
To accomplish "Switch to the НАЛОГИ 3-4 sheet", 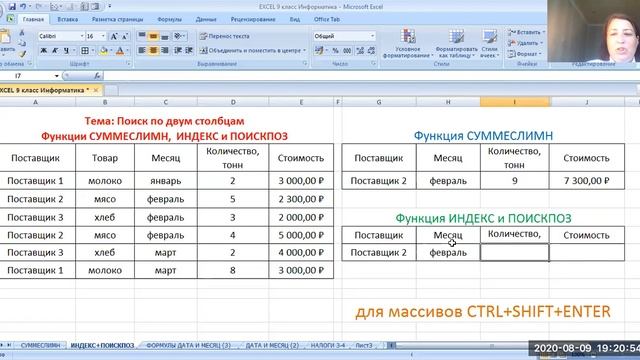I will 327,345.
